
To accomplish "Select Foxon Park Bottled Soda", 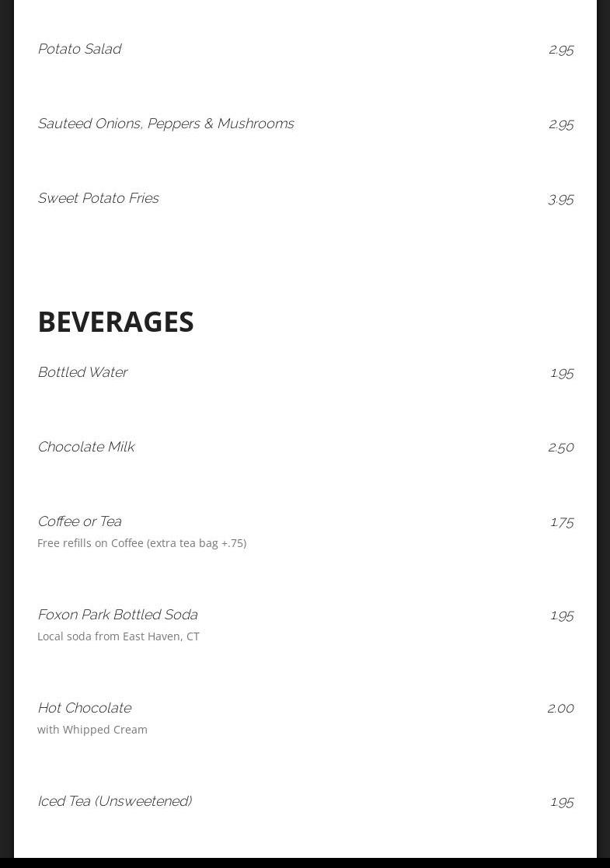I will (117, 615).
